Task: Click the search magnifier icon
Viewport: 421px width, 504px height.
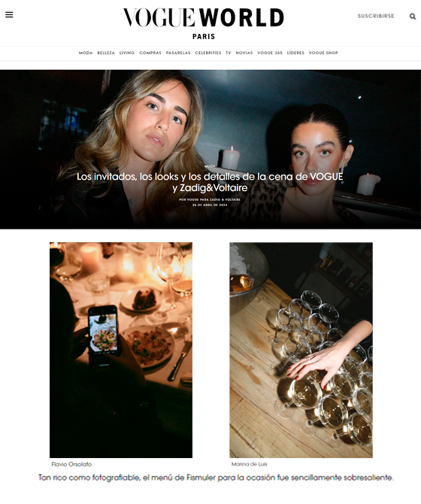Action: tap(413, 17)
